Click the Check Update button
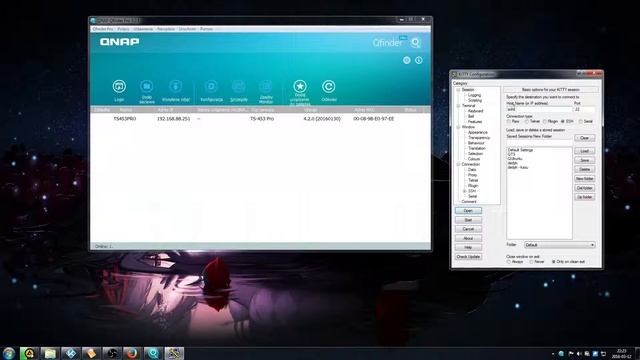Viewport: 640px width, 360px height. click(x=468, y=257)
